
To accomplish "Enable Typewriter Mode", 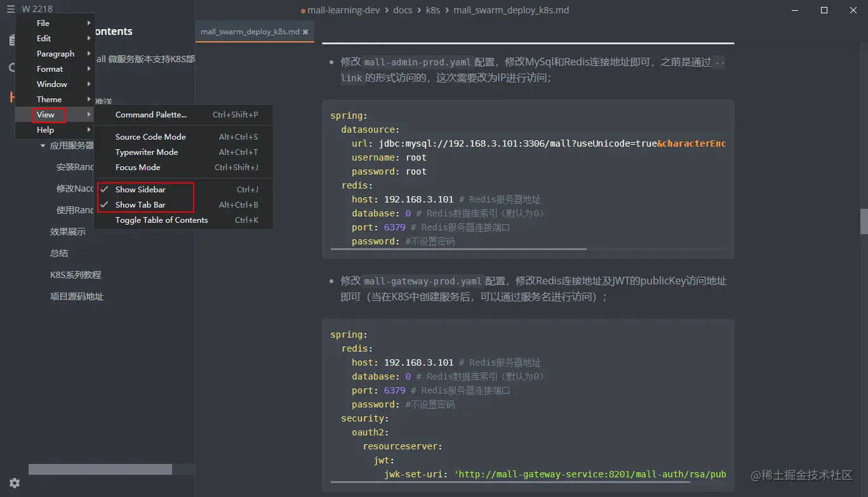I will 184,152.
